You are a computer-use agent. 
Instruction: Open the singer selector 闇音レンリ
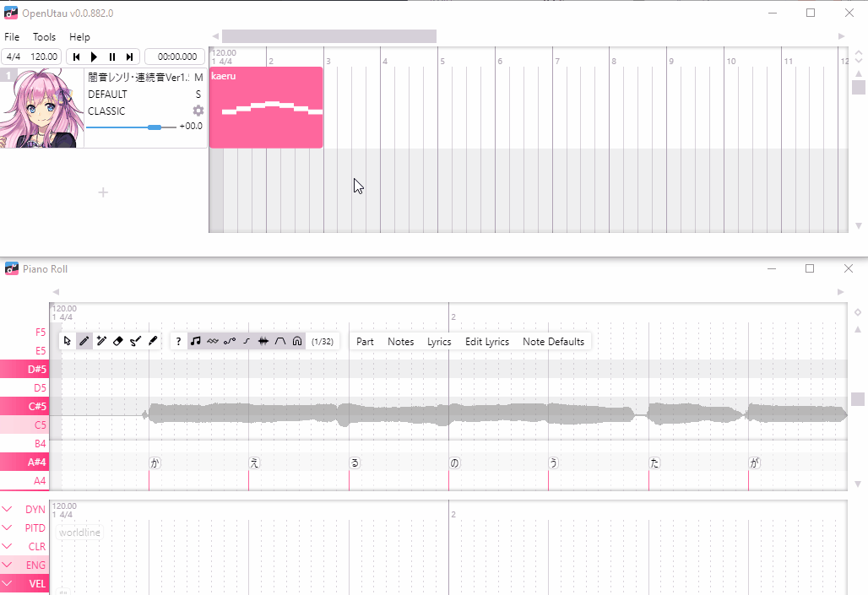pos(138,78)
